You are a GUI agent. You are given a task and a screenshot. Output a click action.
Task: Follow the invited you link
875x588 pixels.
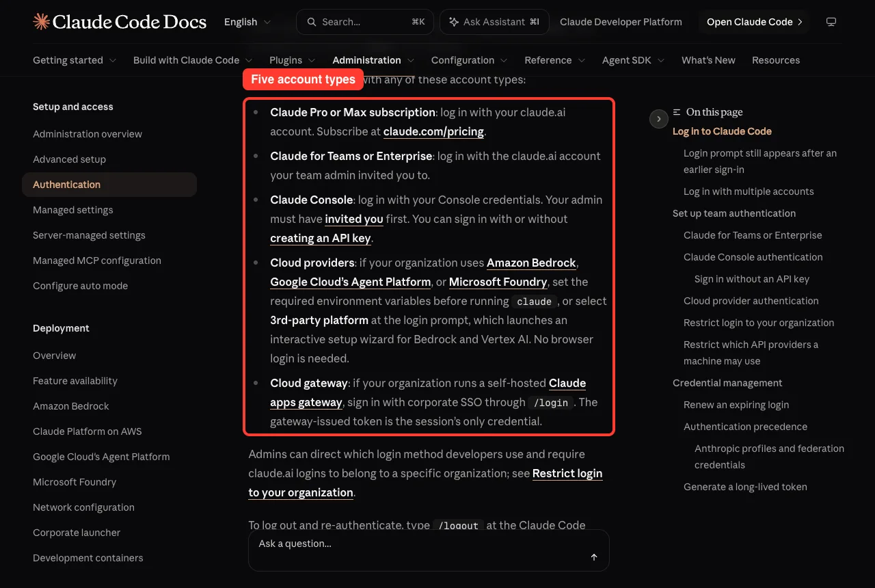354,219
